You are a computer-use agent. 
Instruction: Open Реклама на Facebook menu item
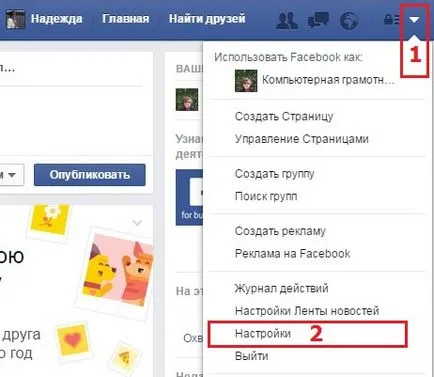pos(292,254)
